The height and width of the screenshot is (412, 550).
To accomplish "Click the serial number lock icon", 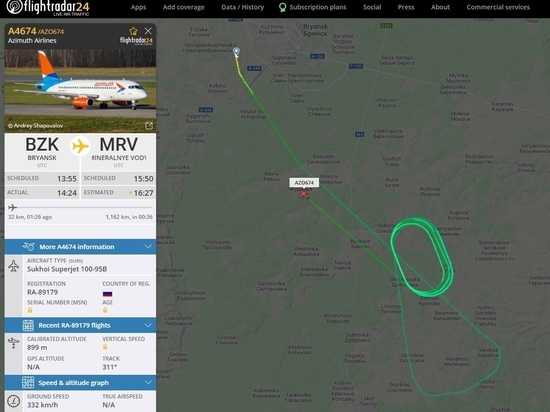I will point(30,310).
